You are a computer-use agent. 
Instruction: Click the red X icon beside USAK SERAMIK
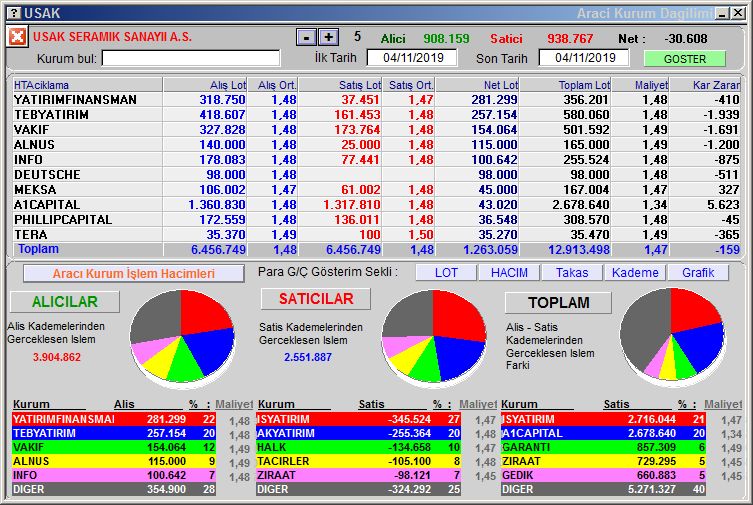coord(17,37)
